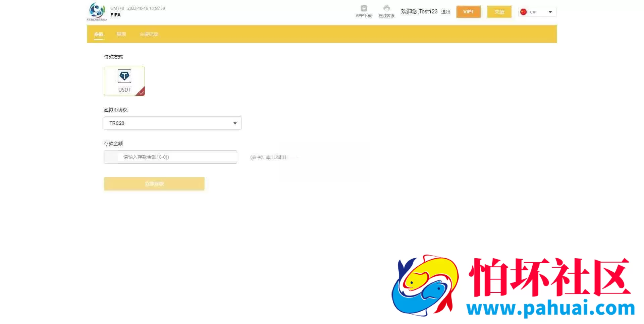
Task: Click the deposit submit button
Action: (x=154, y=184)
